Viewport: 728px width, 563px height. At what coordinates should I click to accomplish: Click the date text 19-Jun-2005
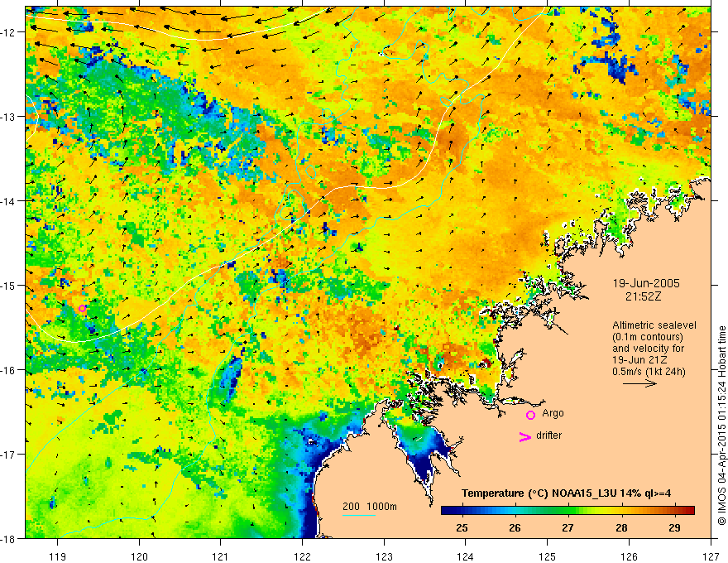646,283
